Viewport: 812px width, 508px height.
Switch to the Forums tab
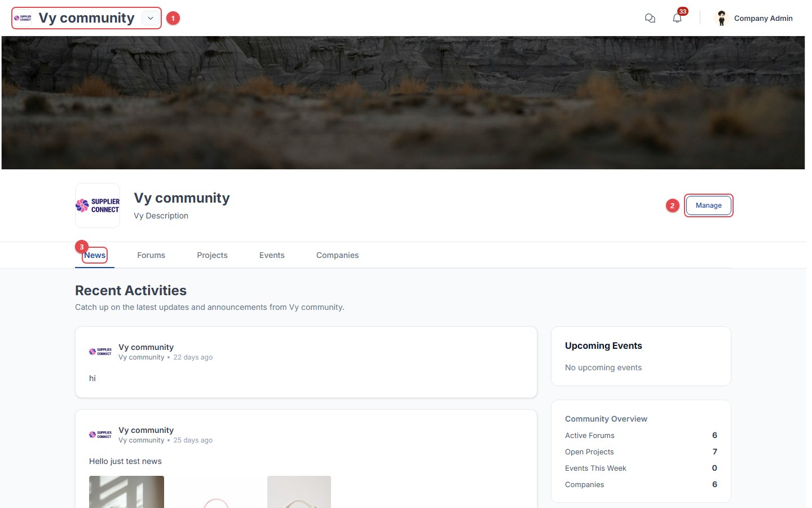tap(151, 255)
